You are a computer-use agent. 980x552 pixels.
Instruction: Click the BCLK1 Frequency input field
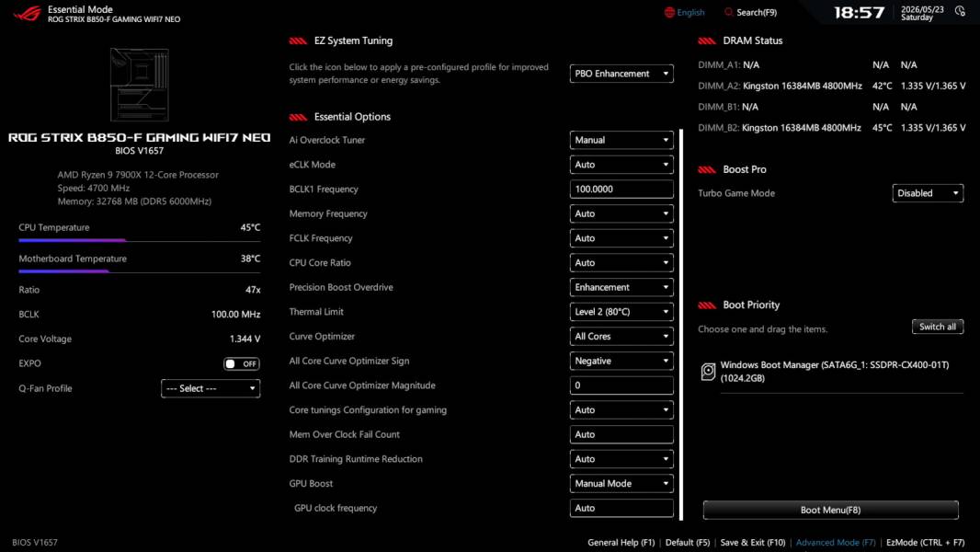(x=621, y=189)
